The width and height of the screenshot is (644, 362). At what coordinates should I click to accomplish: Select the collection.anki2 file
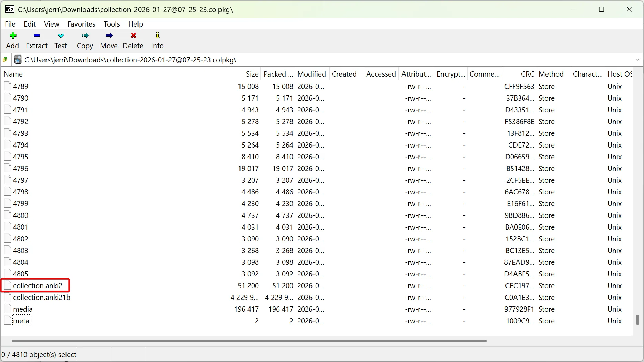point(38,286)
